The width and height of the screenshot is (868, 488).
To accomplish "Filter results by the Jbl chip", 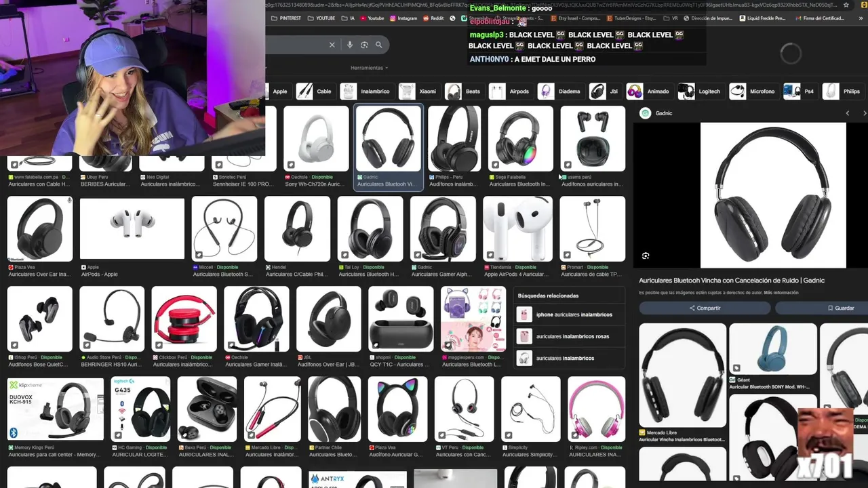I will [x=605, y=91].
